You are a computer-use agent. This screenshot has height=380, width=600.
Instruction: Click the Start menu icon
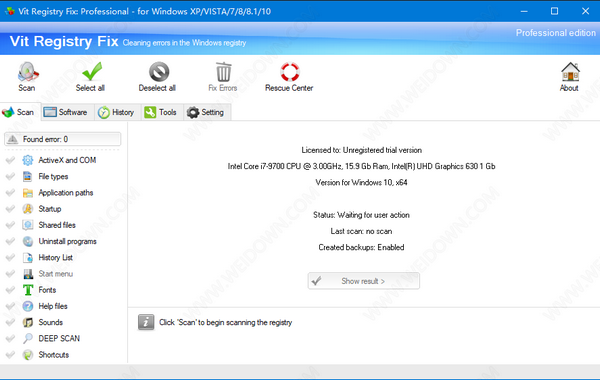pos(28,274)
